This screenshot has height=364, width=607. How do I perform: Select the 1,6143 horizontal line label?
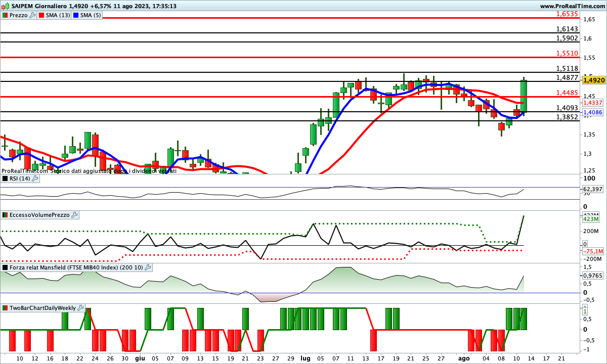pos(567,29)
